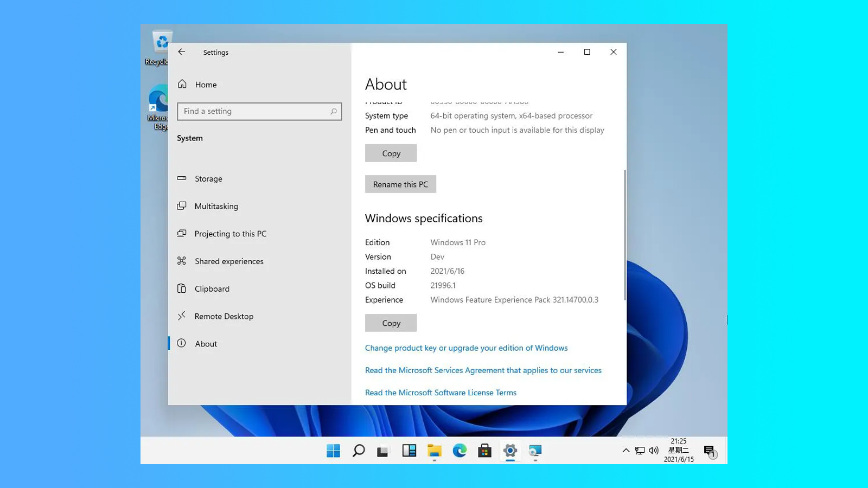Show hidden system tray icons
The width and height of the screenshot is (868, 488).
coord(626,451)
